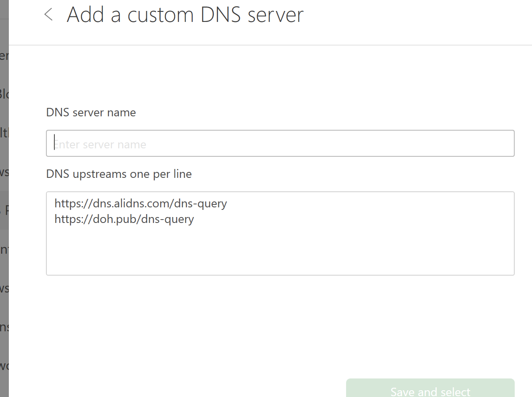Click the dimmed sidebar item showing 'lt'
This screenshot has width=532, height=397.
click(x=4, y=133)
